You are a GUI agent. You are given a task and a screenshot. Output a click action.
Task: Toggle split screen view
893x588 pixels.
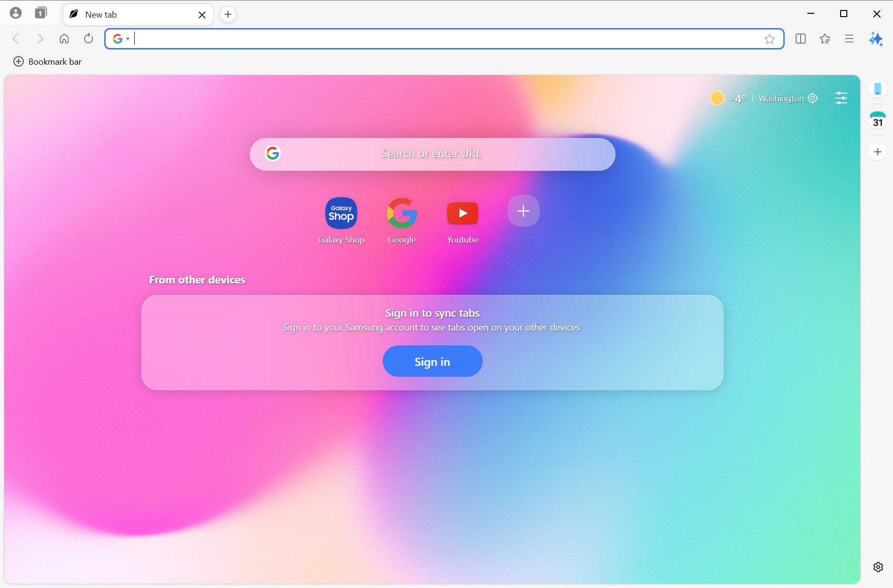801,39
